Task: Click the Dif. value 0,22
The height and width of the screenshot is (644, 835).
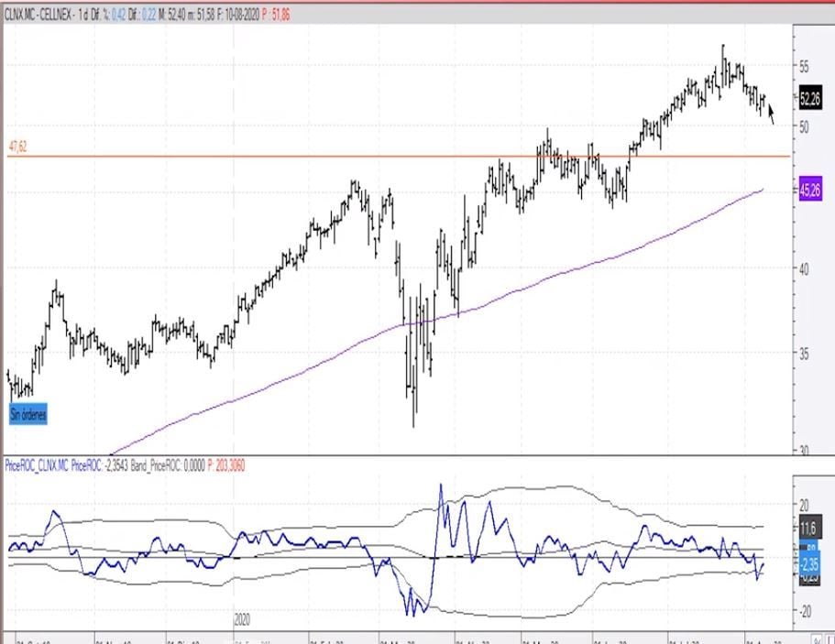Action: [x=149, y=15]
